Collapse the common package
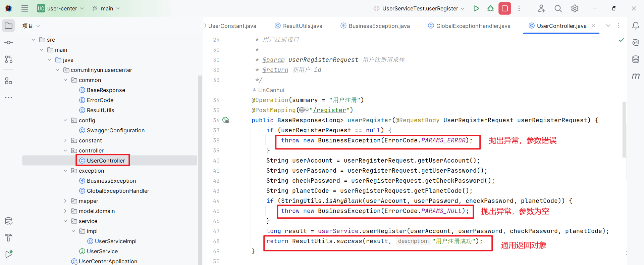The height and width of the screenshot is (265, 644). [65, 80]
